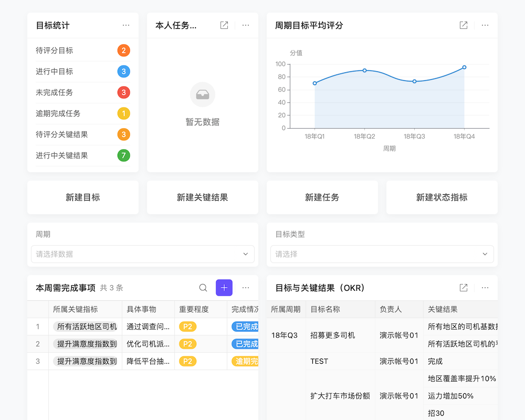Click the 18年Q2 data point on the chart
Image resolution: width=525 pixels, height=420 pixels.
[x=364, y=70]
